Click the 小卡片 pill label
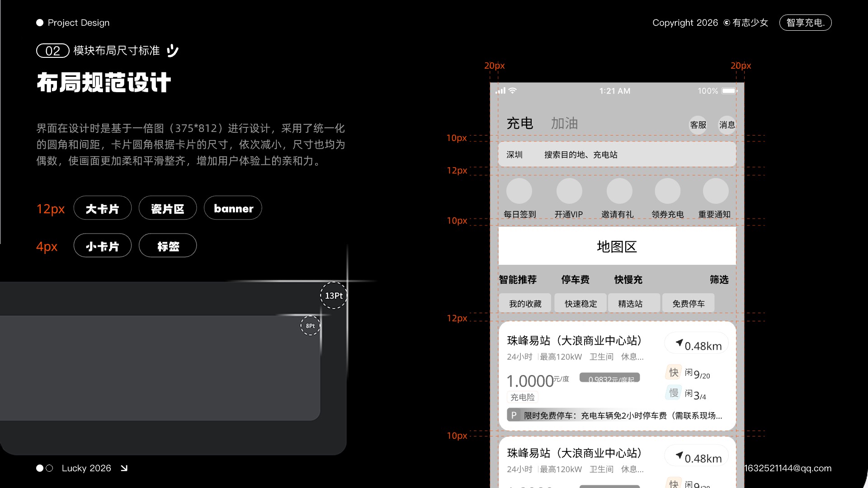868x488 pixels. click(x=103, y=245)
